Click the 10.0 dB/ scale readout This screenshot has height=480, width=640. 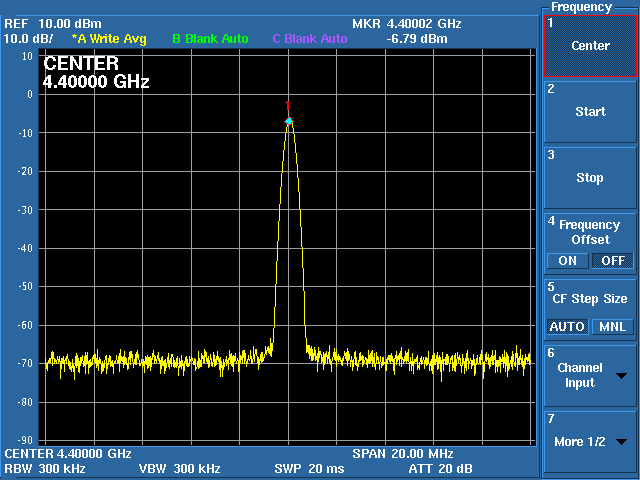(28, 39)
